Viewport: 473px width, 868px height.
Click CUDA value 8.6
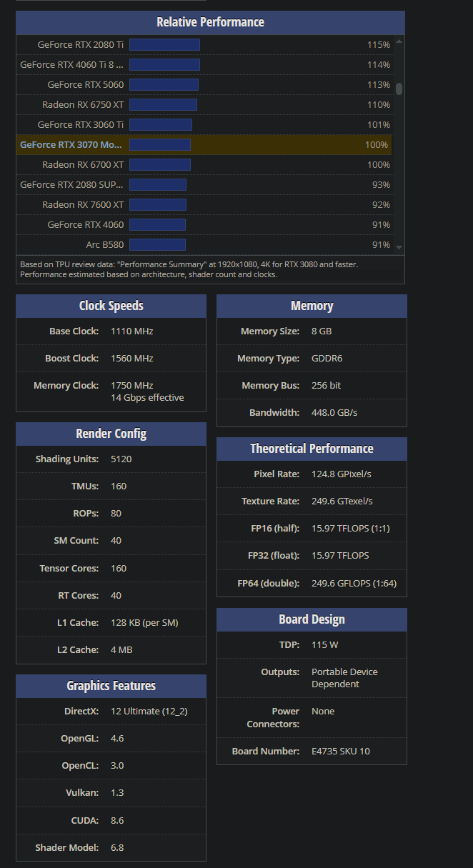click(x=117, y=820)
